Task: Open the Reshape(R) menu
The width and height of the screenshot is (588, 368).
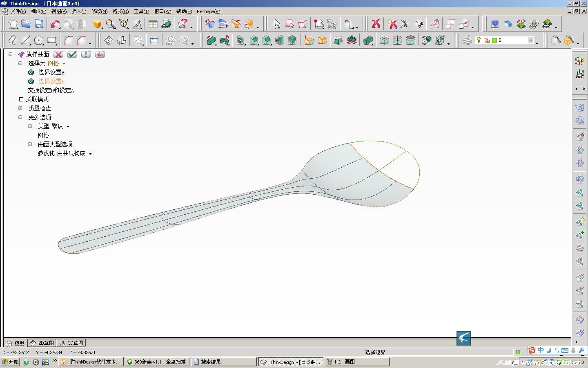Action: click(208, 11)
